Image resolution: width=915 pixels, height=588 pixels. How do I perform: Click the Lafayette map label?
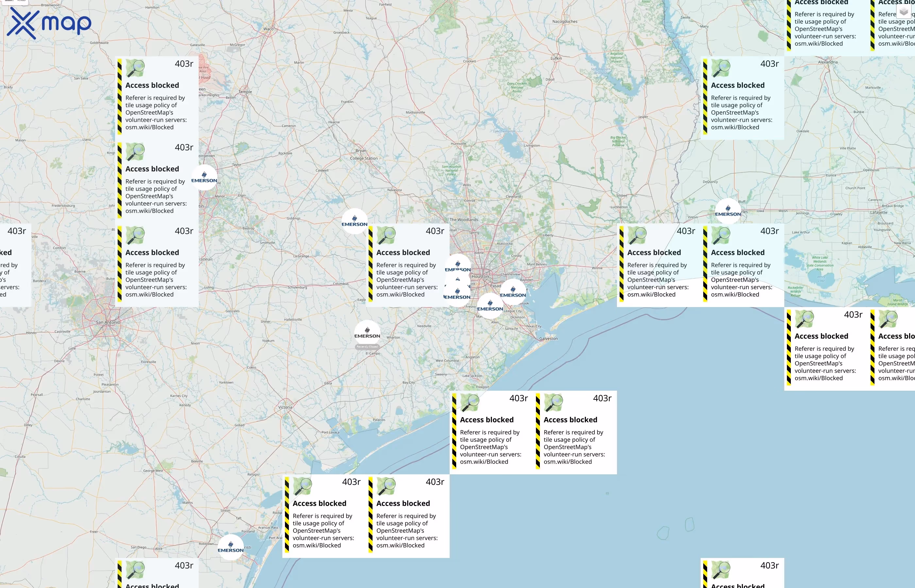[x=879, y=212]
